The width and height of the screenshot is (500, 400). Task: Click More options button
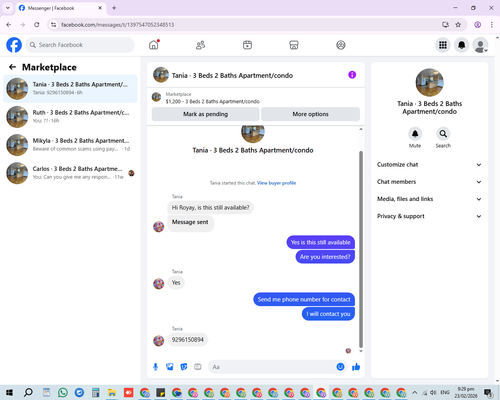pos(310,114)
